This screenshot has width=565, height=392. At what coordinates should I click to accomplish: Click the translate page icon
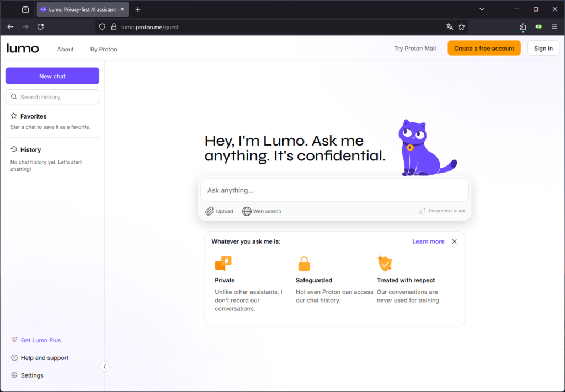pos(449,26)
